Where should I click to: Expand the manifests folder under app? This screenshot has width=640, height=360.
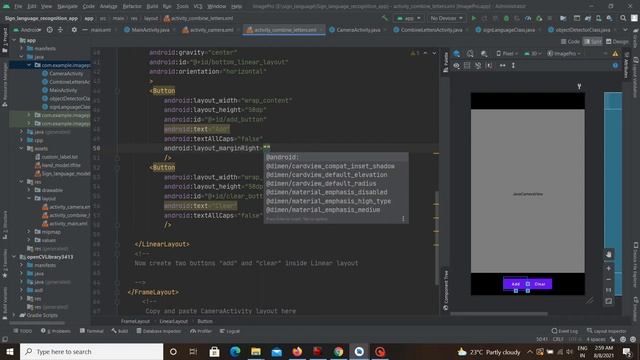[22, 49]
